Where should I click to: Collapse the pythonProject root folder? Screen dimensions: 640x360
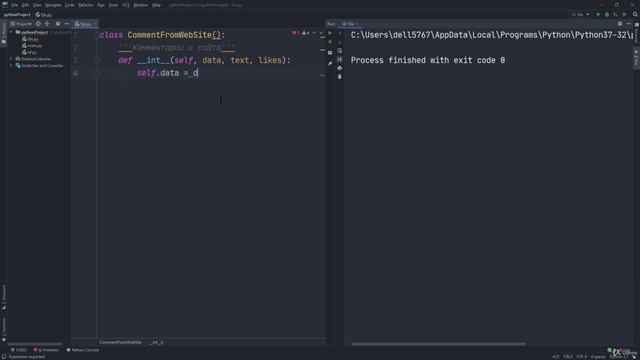point(11,32)
